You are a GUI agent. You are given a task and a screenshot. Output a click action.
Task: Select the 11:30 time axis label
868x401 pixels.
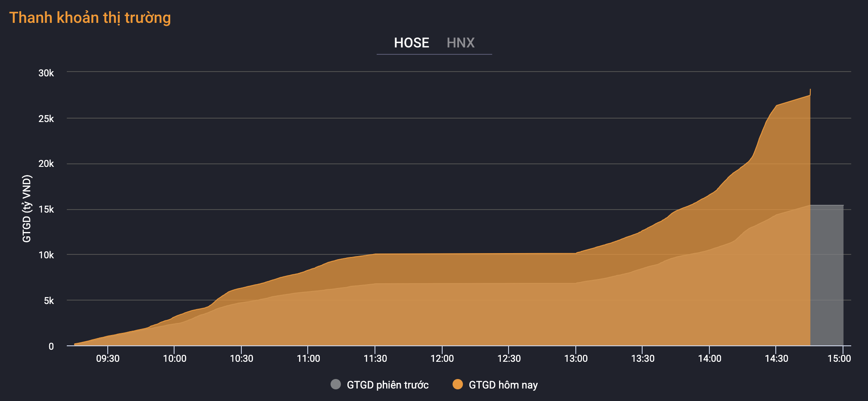click(x=375, y=359)
